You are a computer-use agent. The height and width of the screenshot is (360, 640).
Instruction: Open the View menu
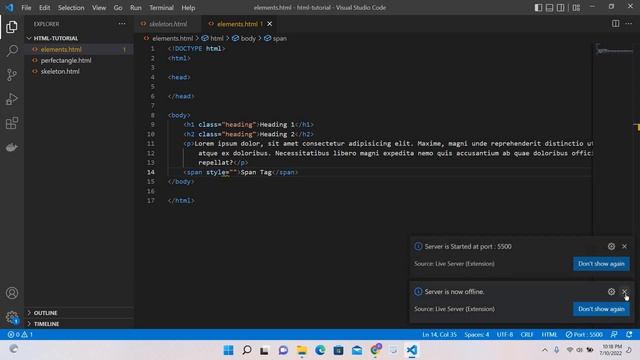coord(99,7)
